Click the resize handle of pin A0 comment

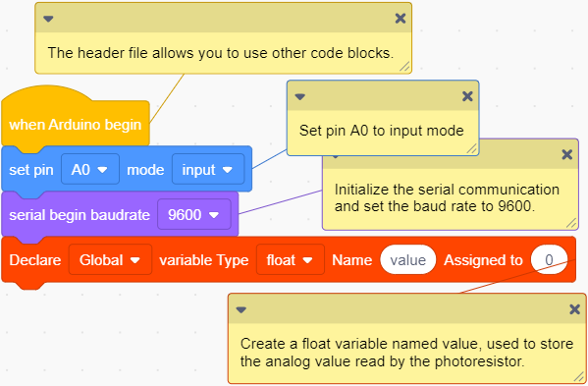pyautogui.click(x=472, y=148)
